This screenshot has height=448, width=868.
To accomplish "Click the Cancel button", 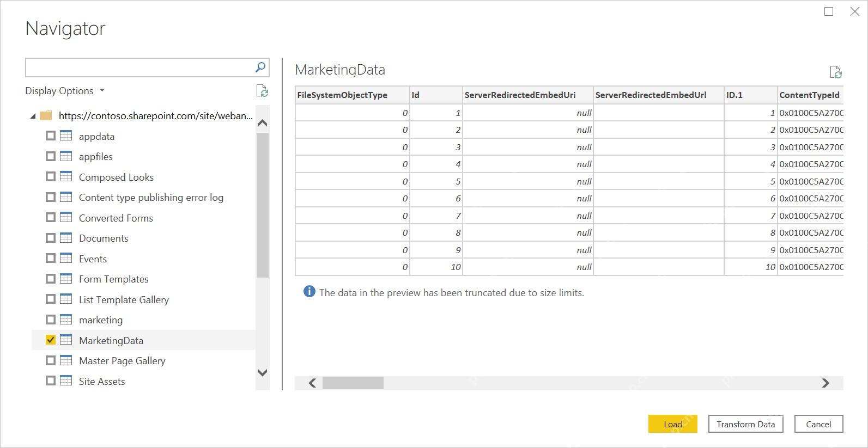I will (x=818, y=424).
